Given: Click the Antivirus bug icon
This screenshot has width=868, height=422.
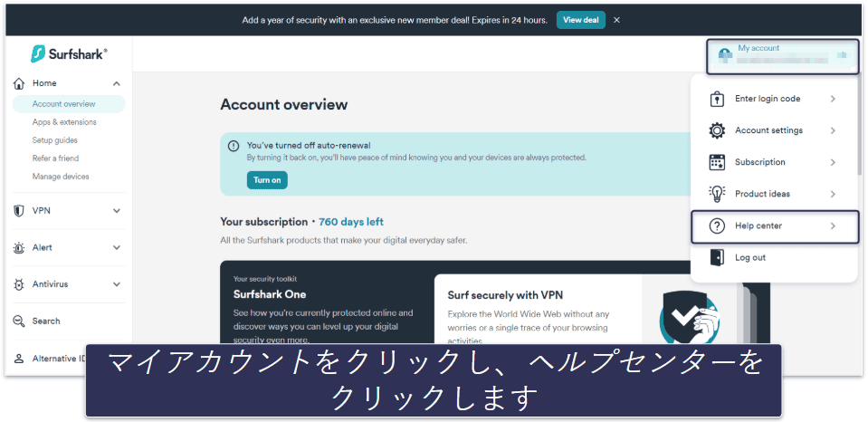Looking at the screenshot, I should (x=19, y=284).
